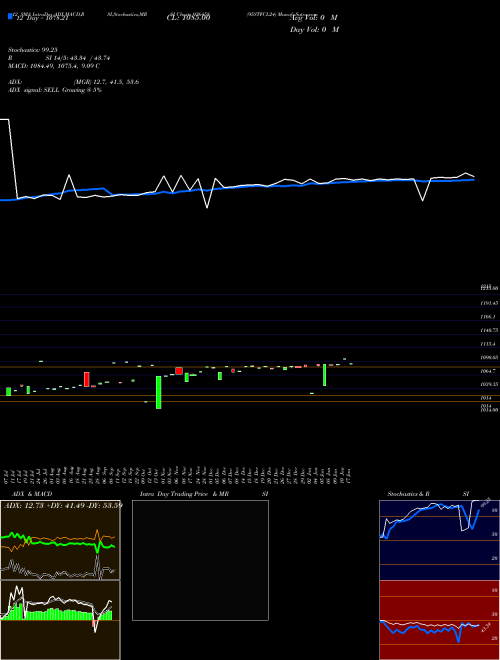
Task: Click the red candlestick near '06 Nov'
Action: click(x=179, y=371)
